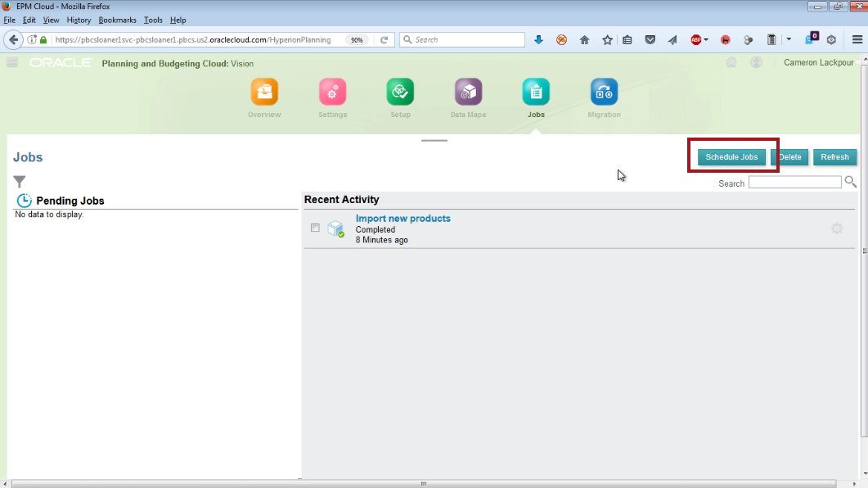The width and height of the screenshot is (868, 488).
Task: Open the Jobs card icon
Action: coord(536,92)
